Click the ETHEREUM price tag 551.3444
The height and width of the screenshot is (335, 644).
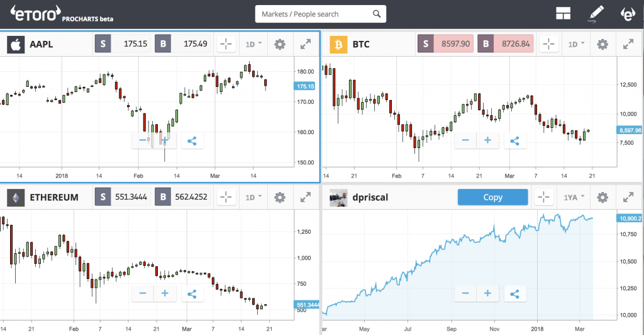pos(307,305)
